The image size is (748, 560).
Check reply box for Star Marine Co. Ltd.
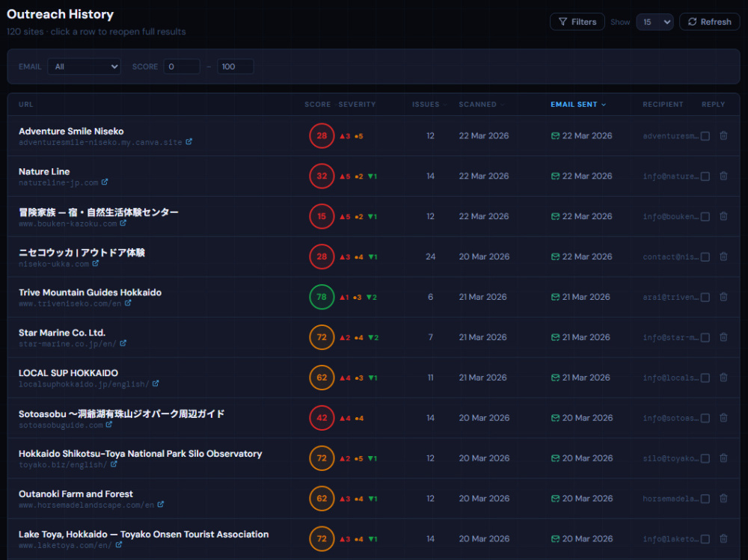coord(705,337)
